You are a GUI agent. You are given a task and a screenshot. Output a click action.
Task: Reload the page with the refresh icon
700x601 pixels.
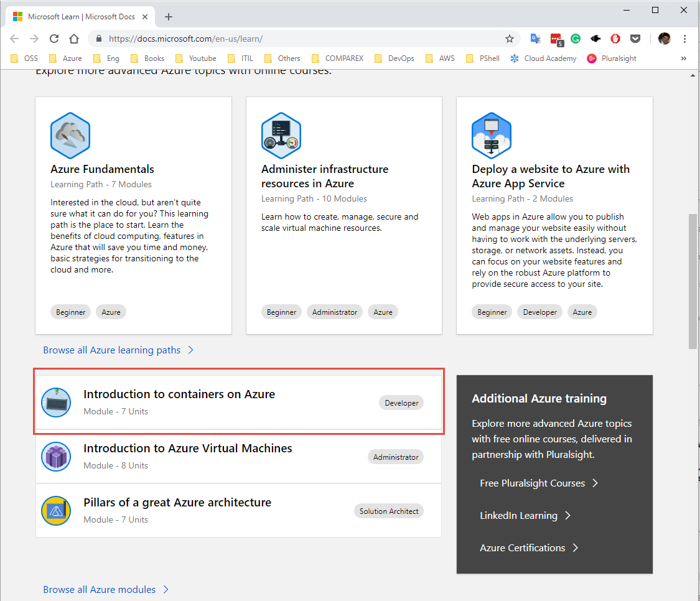(54, 39)
